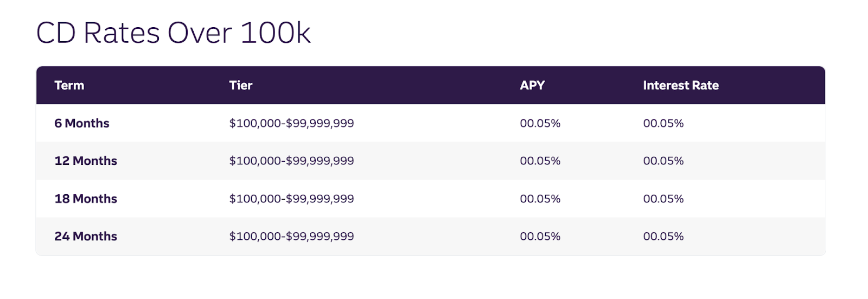Click the APY value for 12 Months

[x=540, y=161]
